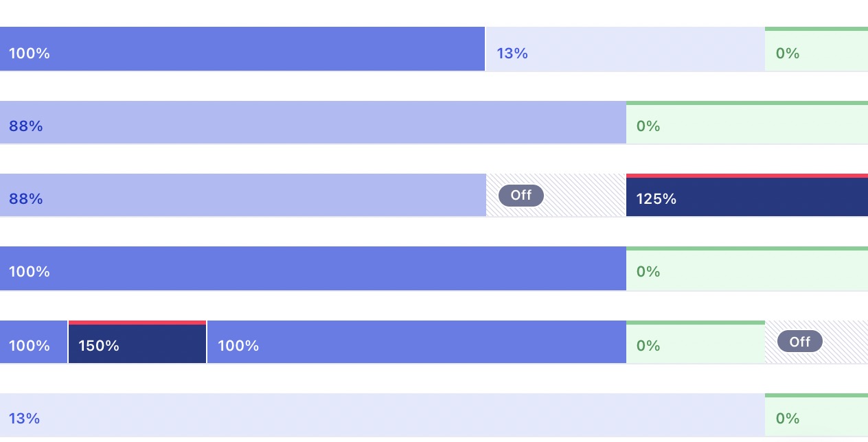This screenshot has width=868, height=442.
Task: Open the dark 150% overallocated bar
Action: point(137,345)
